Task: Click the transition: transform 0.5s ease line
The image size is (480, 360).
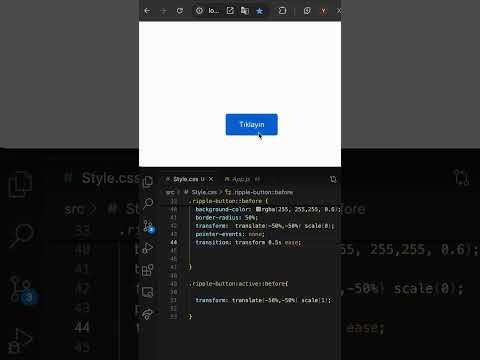Action: coord(248,243)
